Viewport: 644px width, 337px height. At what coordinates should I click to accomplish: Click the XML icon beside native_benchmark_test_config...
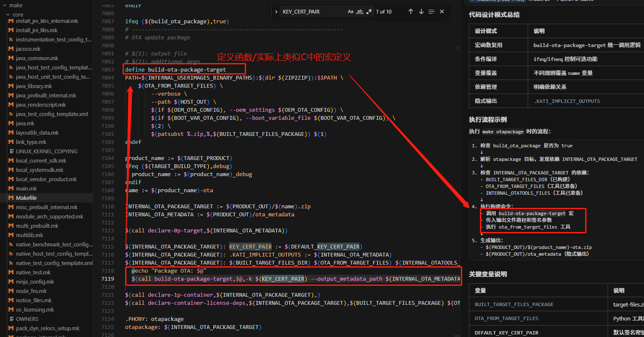point(11,244)
